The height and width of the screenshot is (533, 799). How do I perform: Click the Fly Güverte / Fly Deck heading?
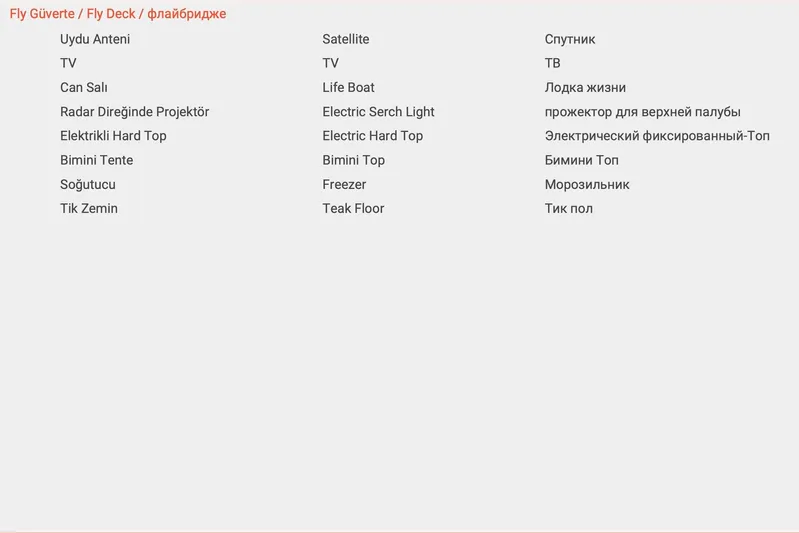(118, 14)
